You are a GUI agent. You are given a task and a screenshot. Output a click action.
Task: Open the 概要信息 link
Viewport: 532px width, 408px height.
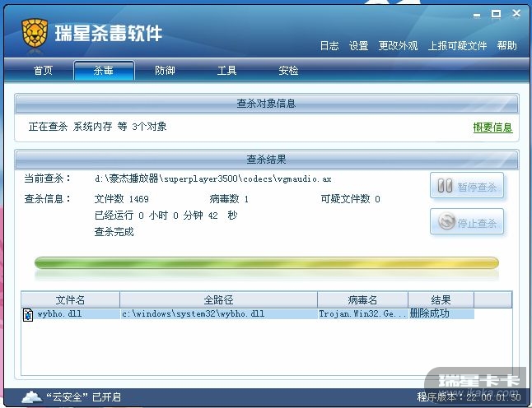click(492, 128)
